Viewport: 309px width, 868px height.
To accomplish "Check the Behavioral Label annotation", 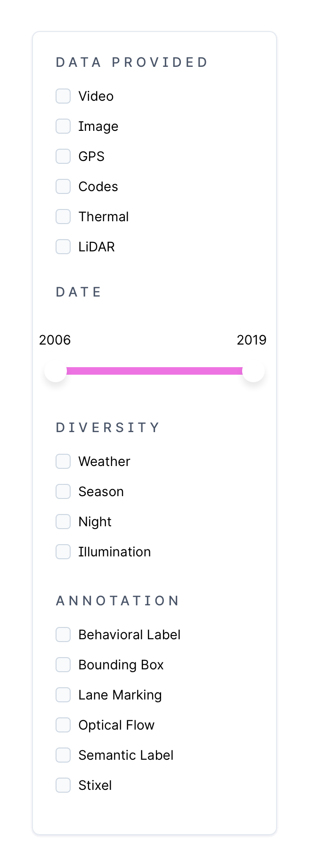I will click(63, 635).
